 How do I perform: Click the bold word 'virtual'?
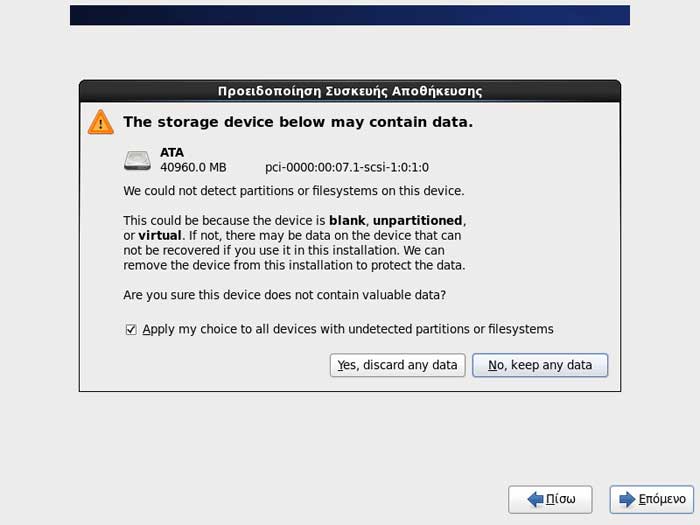click(x=160, y=235)
